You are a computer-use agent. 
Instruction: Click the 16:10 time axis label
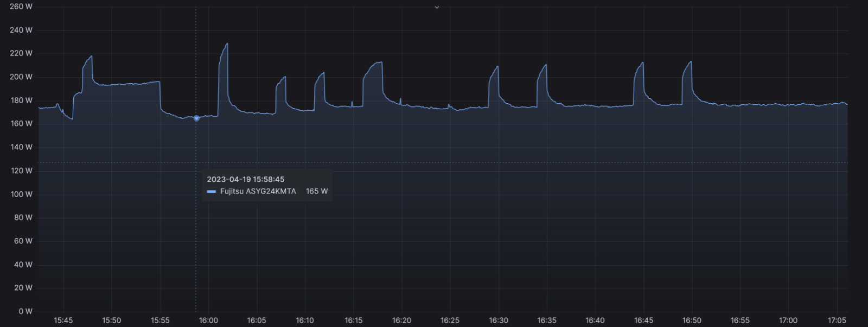305,320
